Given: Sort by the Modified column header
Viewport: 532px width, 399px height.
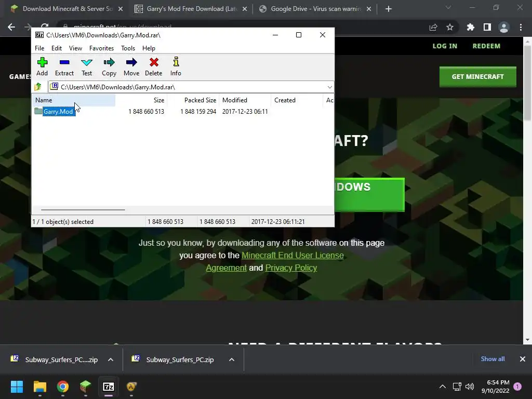Looking at the screenshot, I should [245, 100].
